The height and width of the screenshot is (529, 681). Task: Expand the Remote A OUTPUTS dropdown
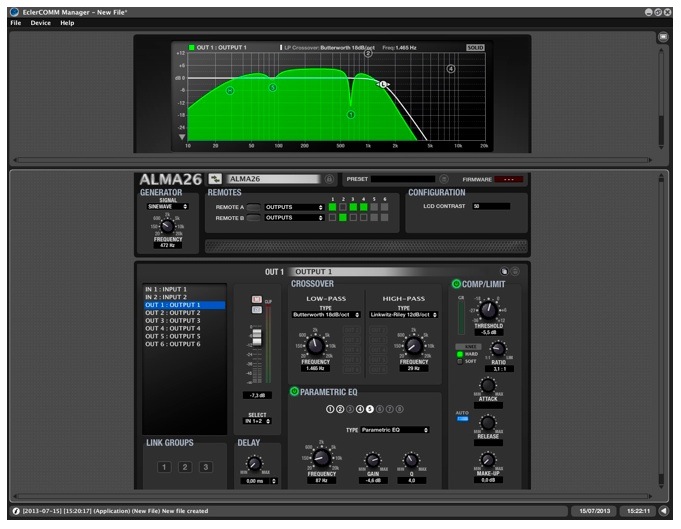click(294, 207)
